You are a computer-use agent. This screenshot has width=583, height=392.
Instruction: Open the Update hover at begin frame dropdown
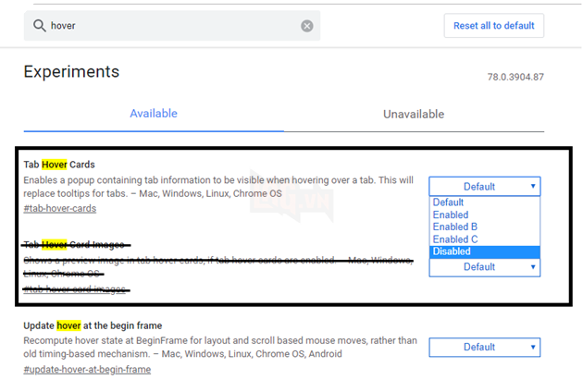click(x=484, y=347)
